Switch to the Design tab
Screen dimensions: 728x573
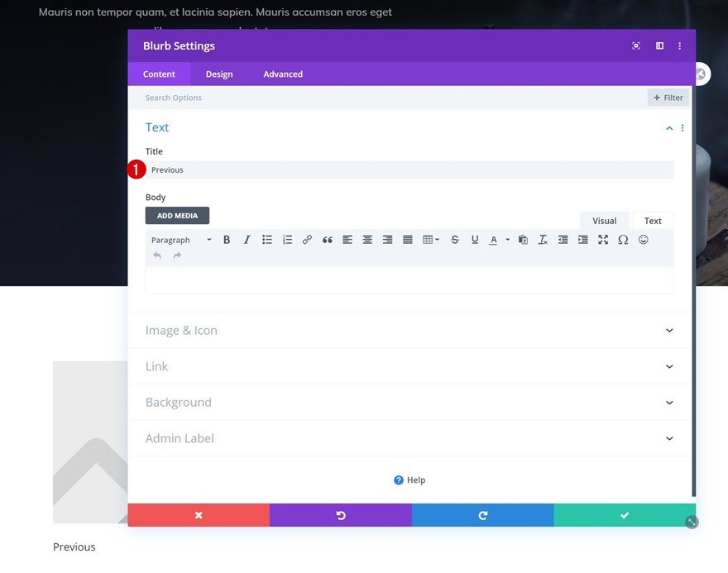pos(219,74)
